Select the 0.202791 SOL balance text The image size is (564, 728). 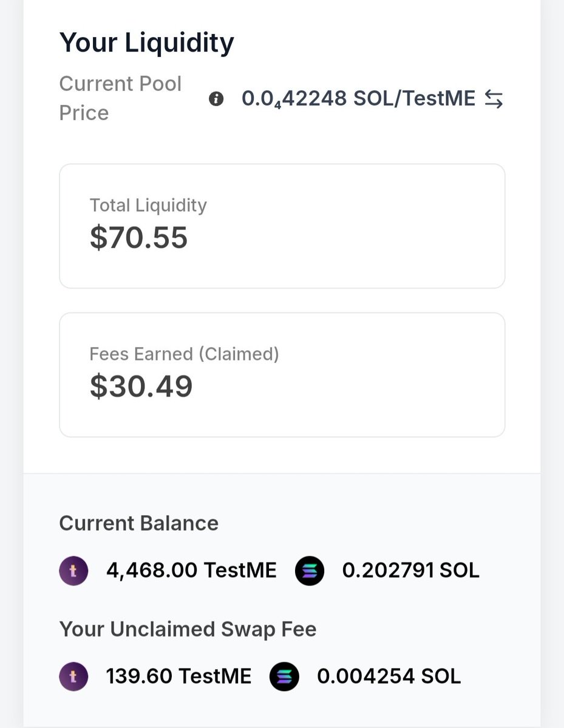coord(410,571)
